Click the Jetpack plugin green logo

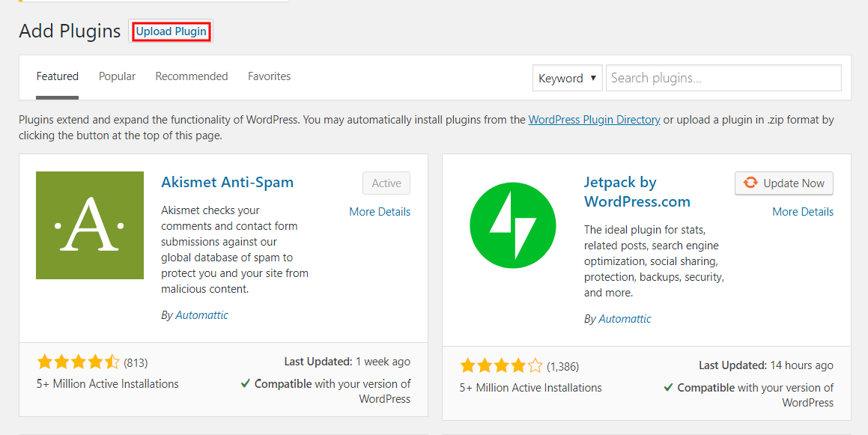(512, 226)
